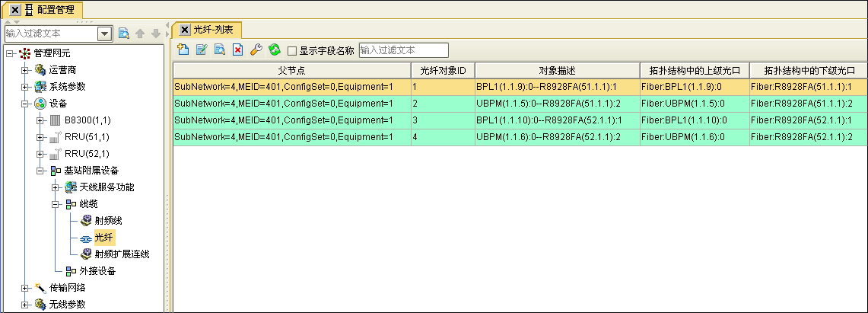The image size is (868, 313).
Task: Expand the 无线参数 node
Action: point(25,304)
